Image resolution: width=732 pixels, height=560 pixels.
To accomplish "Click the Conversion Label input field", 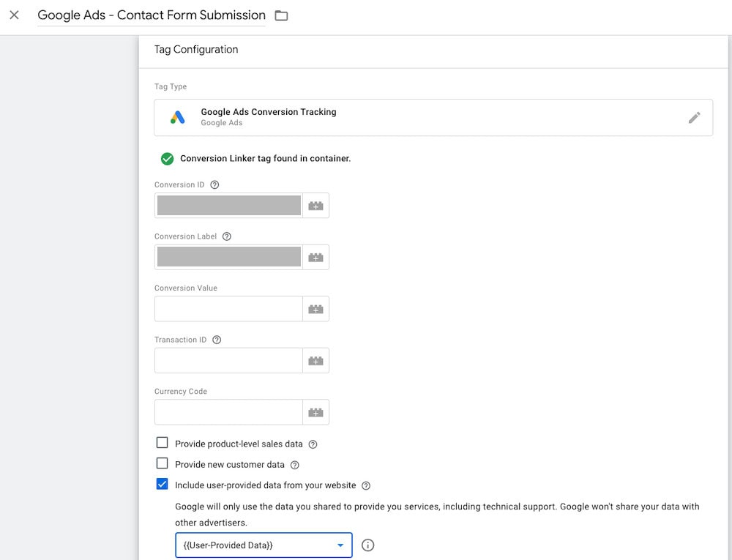I will [228, 257].
